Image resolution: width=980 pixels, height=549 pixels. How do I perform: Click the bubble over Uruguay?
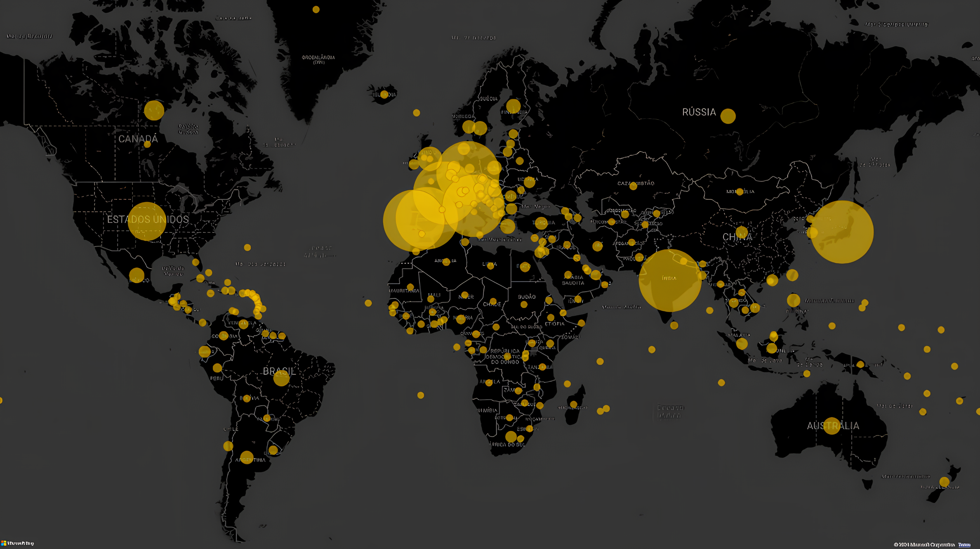273,450
